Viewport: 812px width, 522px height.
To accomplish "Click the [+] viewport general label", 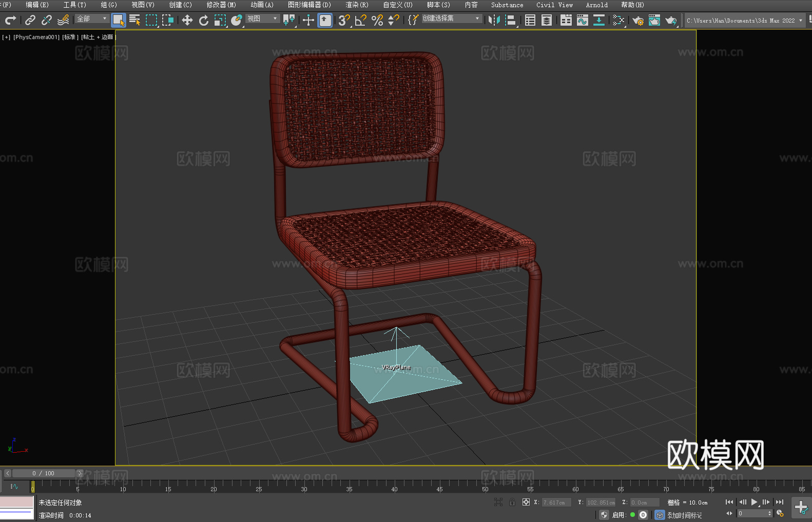I will pos(6,37).
